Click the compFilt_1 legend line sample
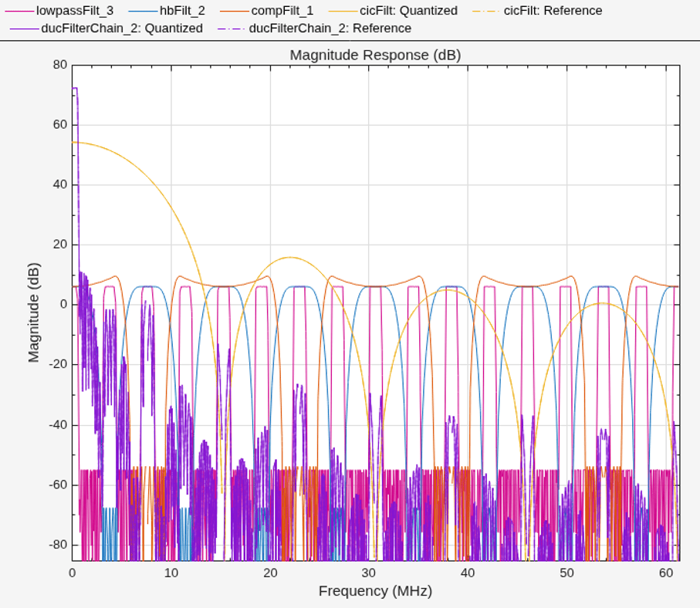700x608 pixels. click(235, 11)
